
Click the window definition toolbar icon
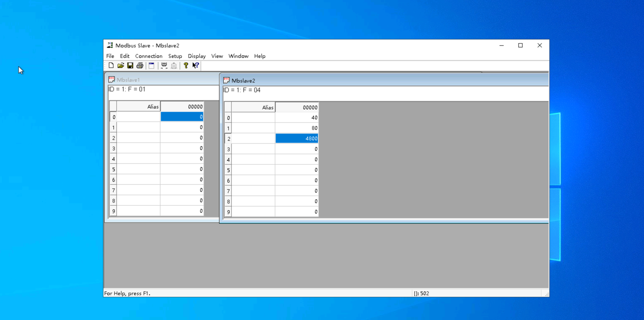tap(151, 65)
